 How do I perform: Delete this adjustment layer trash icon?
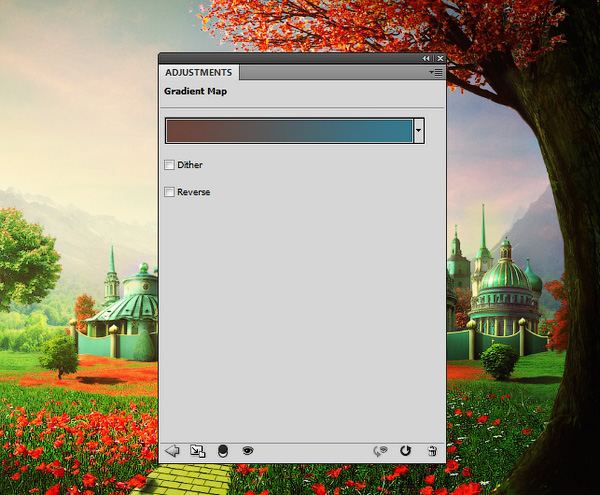432,451
